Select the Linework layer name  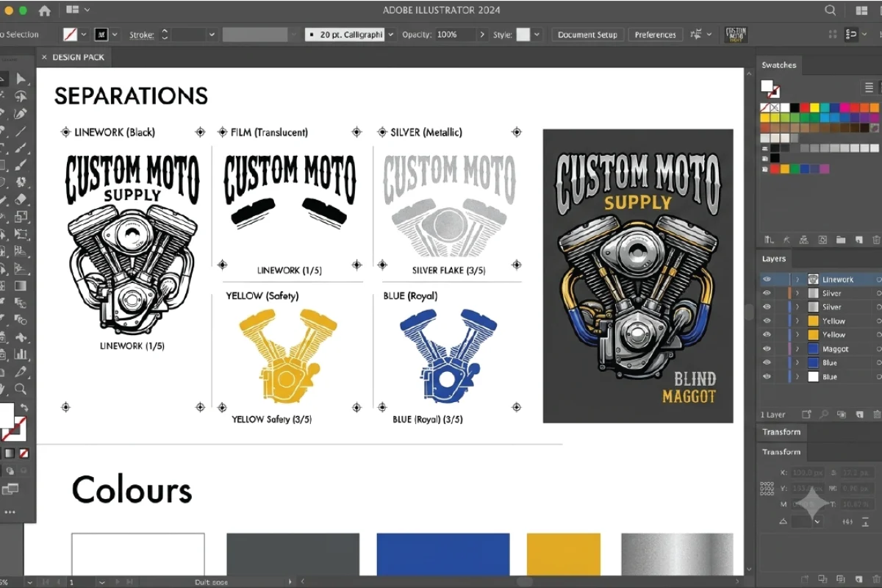pos(838,279)
